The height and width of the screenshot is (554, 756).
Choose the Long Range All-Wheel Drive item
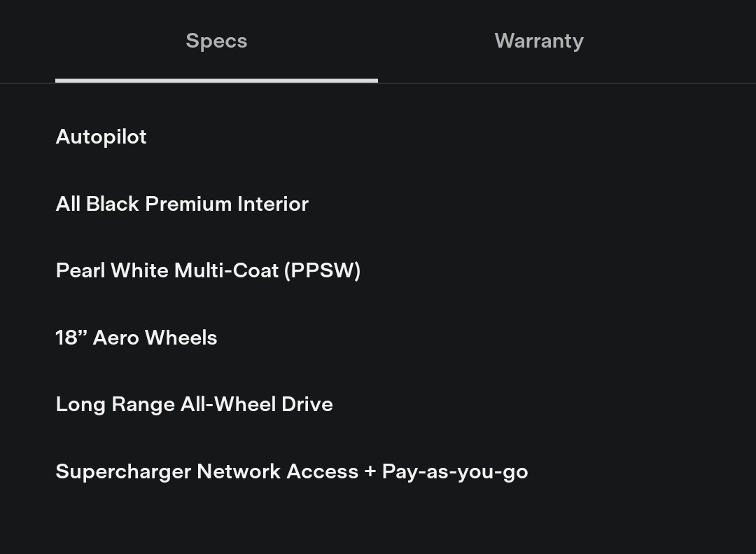click(194, 404)
